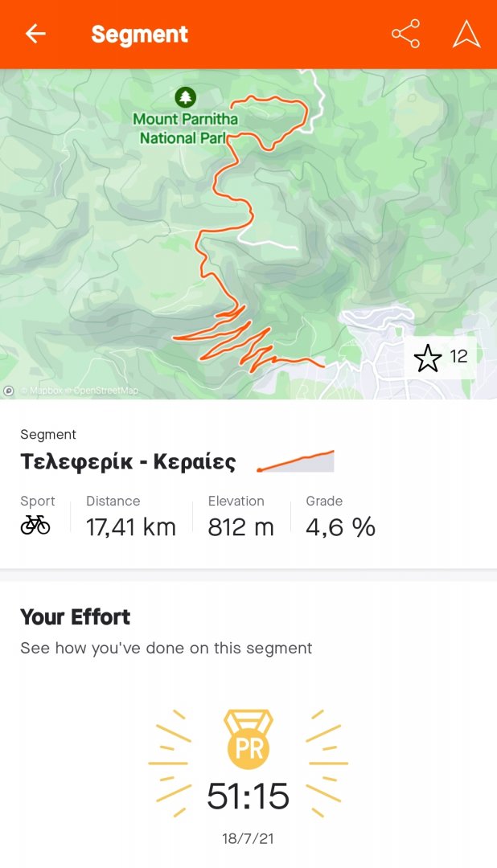Tap the Your Effort heading
The image size is (497, 868).
click(x=75, y=617)
